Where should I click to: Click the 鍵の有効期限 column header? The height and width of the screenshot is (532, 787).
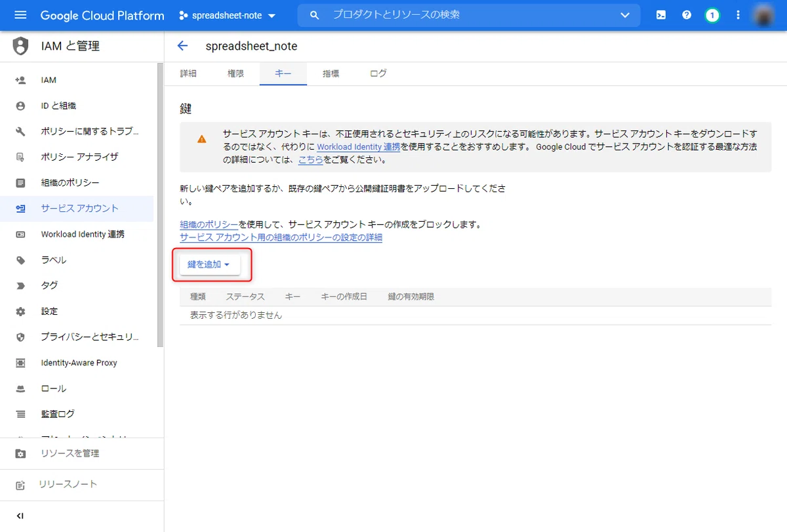[411, 297]
